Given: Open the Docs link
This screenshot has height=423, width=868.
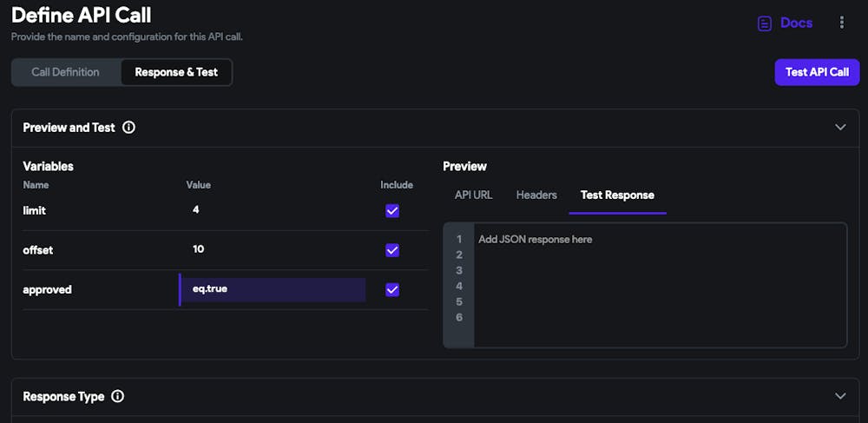Looking at the screenshot, I should (796, 23).
